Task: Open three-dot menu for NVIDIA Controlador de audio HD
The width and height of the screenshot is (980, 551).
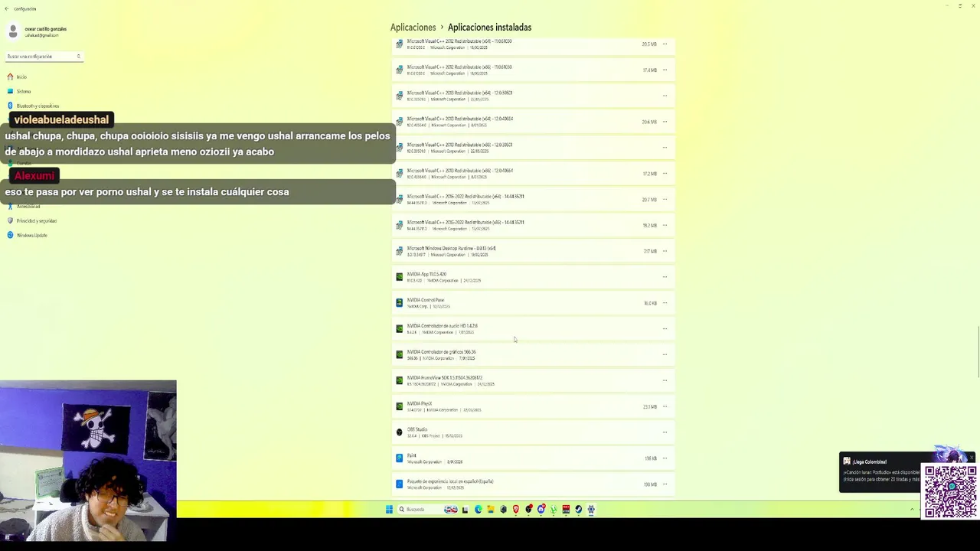Action: (x=665, y=329)
